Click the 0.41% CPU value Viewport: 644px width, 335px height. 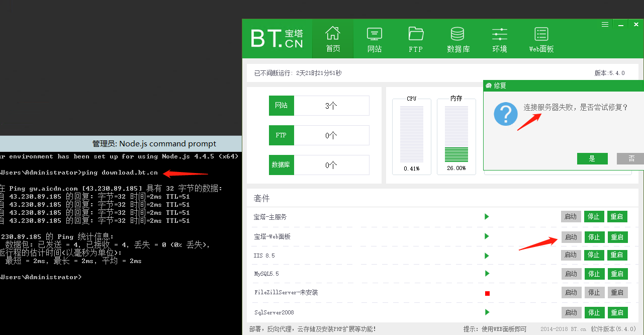(411, 169)
